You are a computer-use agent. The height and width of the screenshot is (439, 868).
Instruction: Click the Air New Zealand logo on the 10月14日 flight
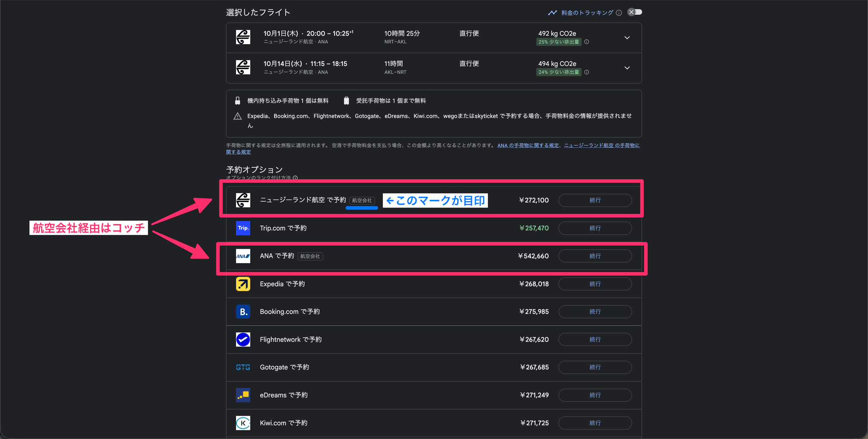(243, 67)
